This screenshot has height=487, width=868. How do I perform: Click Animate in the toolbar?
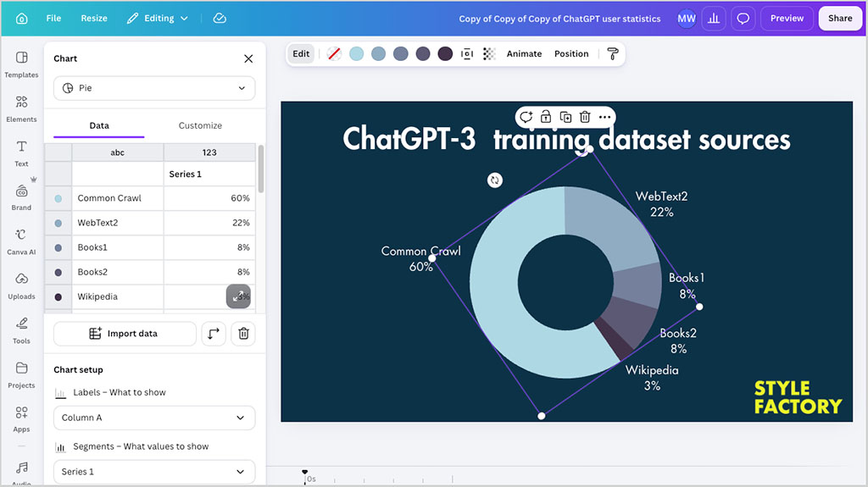pos(524,53)
